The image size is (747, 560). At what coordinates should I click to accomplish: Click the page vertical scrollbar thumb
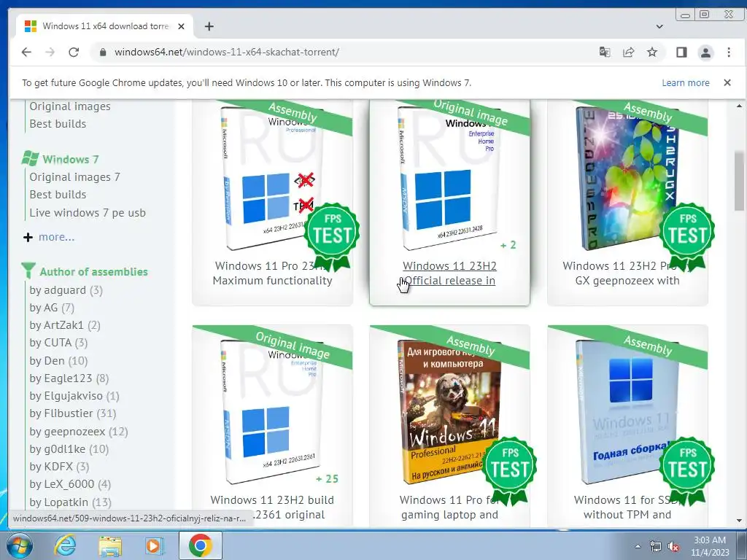click(739, 181)
